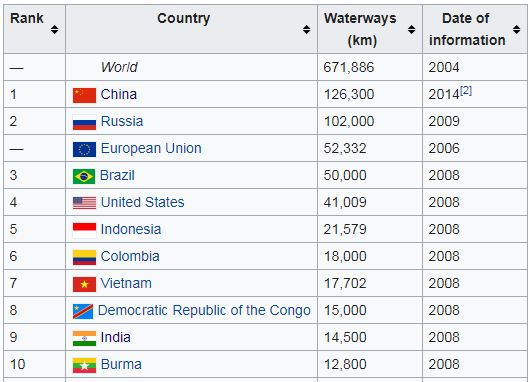Click the Brazil flag icon
Image resolution: width=531 pixels, height=382 pixels.
point(84,176)
